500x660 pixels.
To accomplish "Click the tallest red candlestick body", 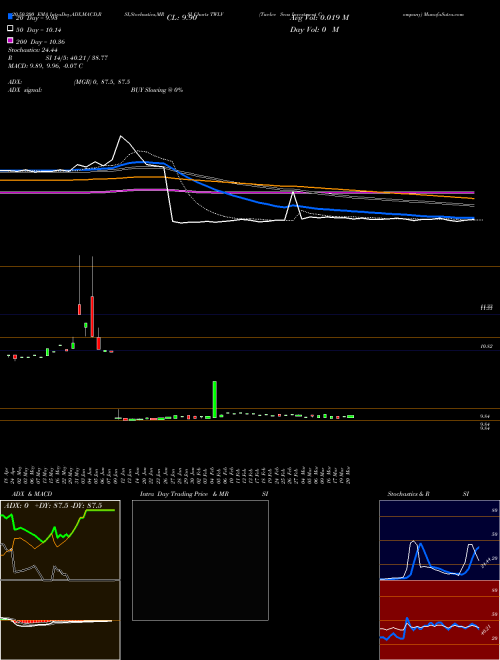I will pos(92,317).
